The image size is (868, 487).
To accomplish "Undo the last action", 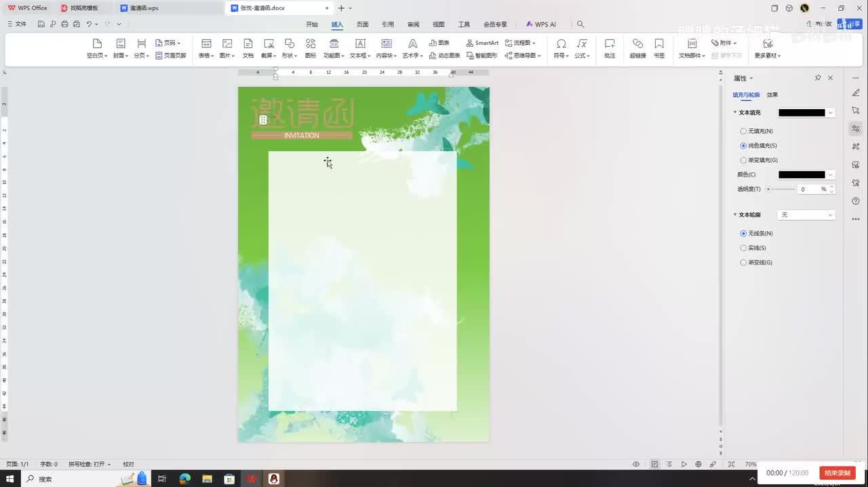I will tap(89, 24).
